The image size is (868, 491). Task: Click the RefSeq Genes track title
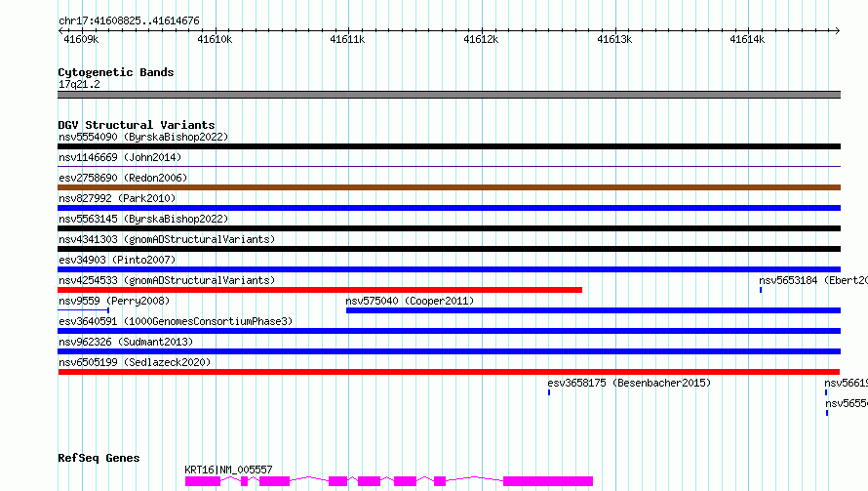(x=99, y=459)
